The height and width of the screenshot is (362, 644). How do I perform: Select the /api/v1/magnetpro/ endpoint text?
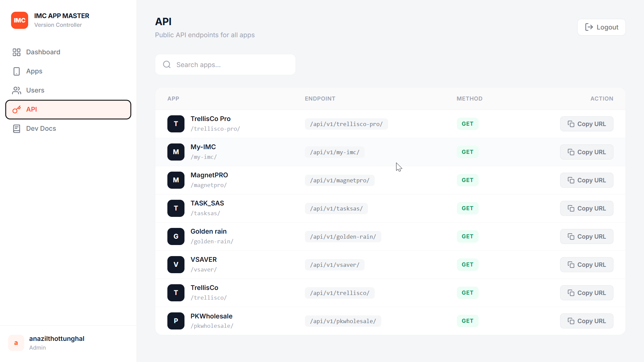click(339, 180)
